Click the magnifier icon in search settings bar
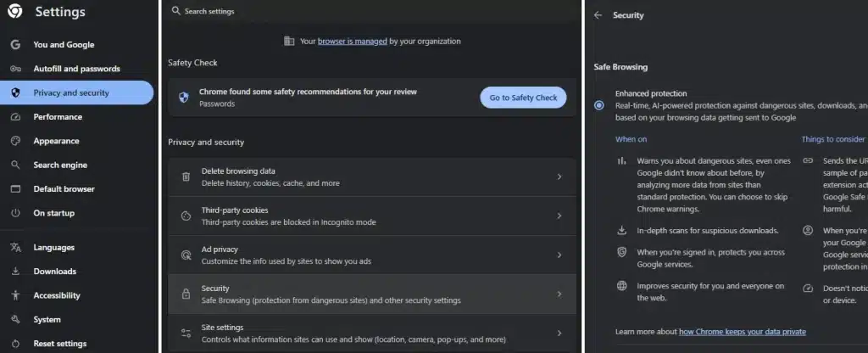 [x=176, y=10]
